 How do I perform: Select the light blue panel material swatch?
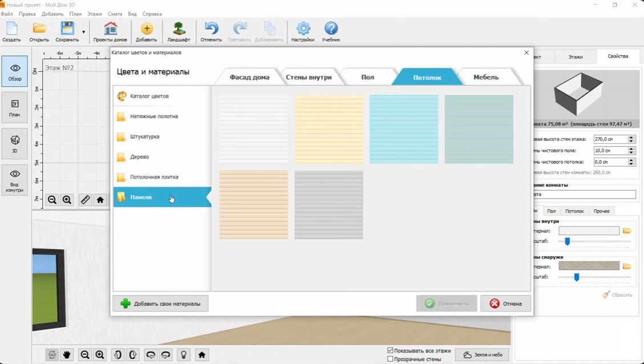tap(404, 130)
